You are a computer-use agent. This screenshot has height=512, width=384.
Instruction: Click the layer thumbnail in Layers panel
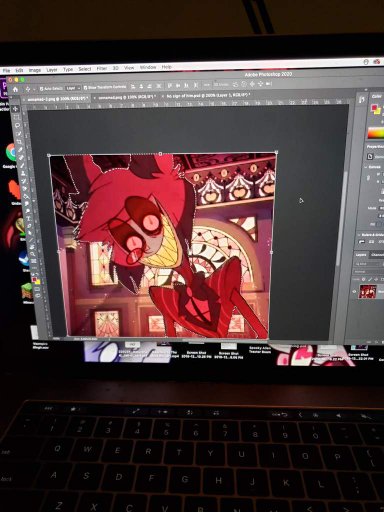pyautogui.click(x=368, y=291)
